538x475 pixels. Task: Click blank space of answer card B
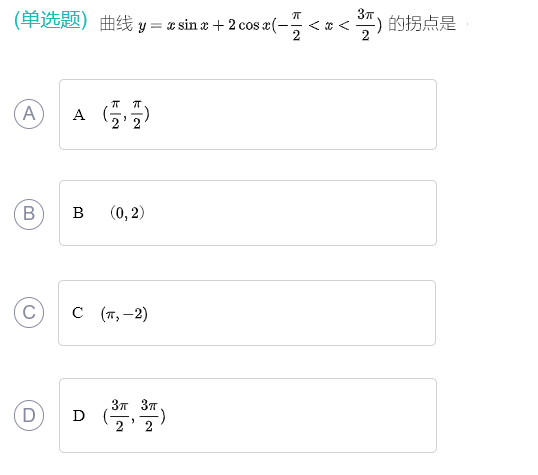pyautogui.click(x=290, y=213)
